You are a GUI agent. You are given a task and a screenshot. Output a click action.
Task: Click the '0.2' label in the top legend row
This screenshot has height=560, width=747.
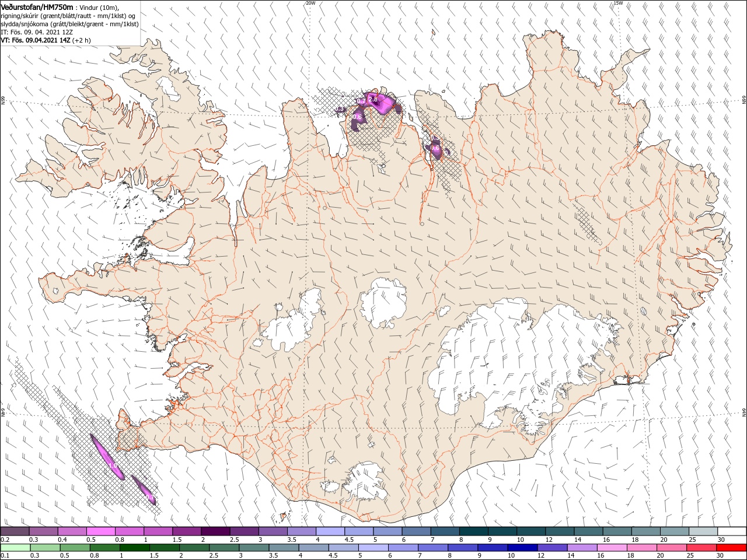pos(5,540)
